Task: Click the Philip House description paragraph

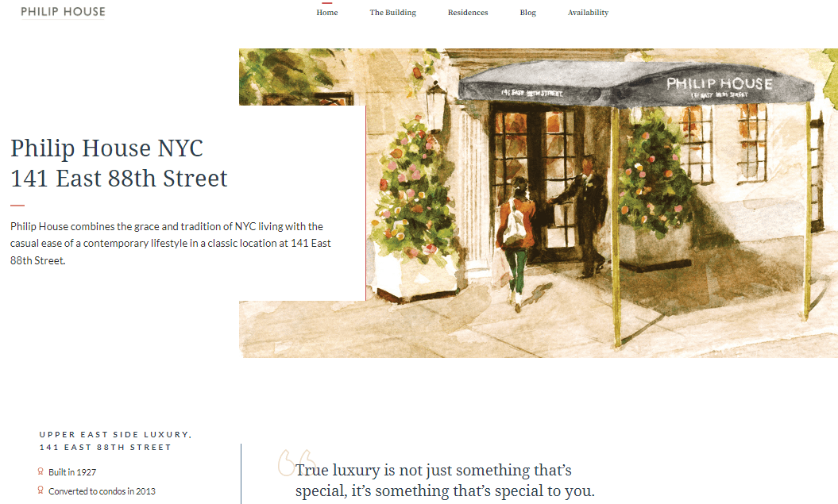Action: click(171, 244)
